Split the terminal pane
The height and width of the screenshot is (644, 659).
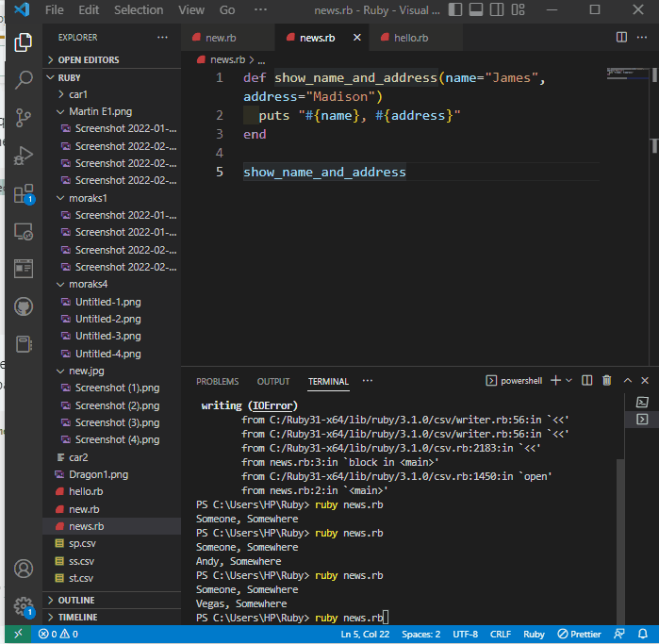coord(587,381)
